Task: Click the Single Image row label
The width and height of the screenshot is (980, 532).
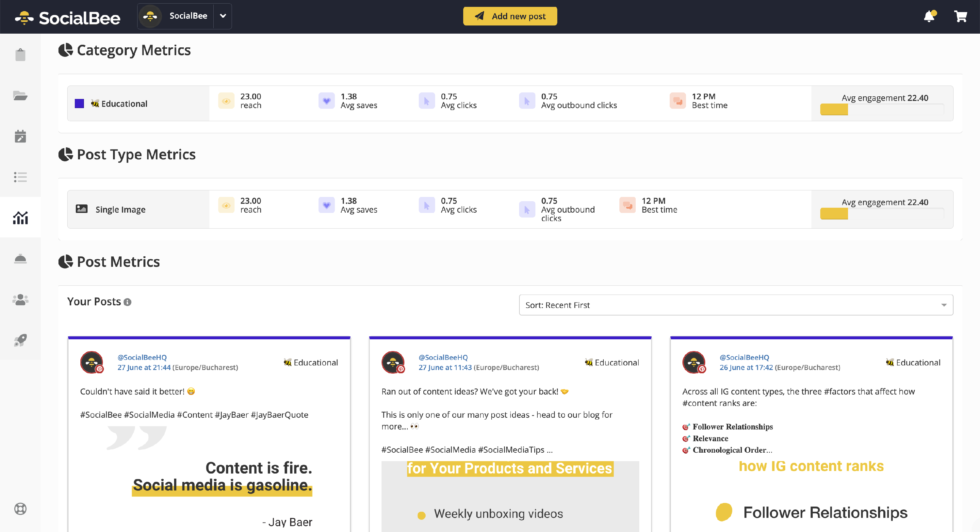Action: [x=120, y=210]
